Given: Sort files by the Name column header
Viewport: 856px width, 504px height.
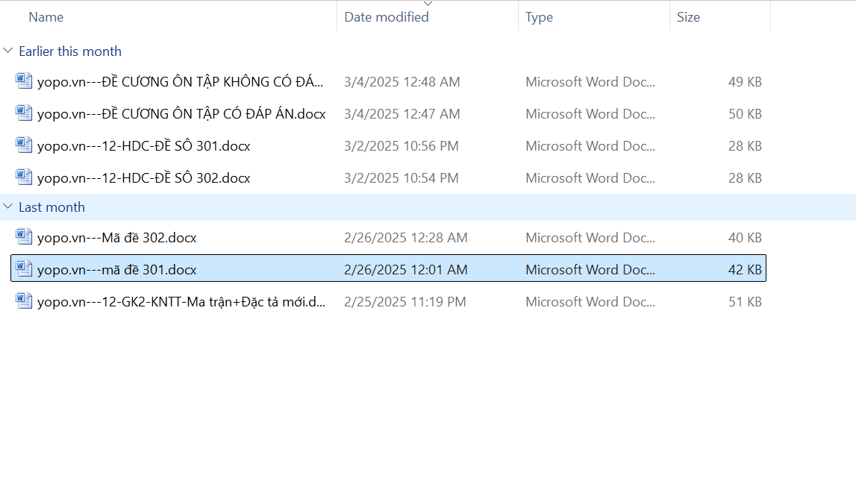Looking at the screenshot, I should 46,17.
